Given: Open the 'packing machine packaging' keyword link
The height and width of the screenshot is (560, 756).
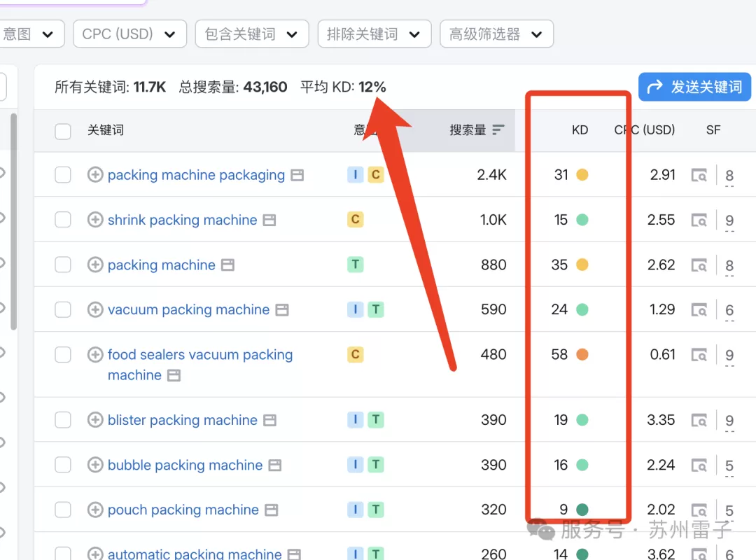Looking at the screenshot, I should click(196, 174).
